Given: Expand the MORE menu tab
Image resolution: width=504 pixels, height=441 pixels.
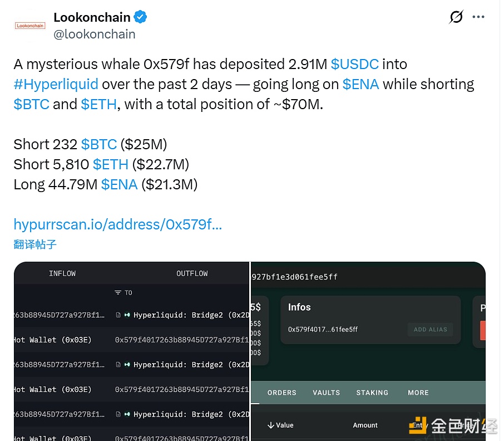Looking at the screenshot, I should [418, 393].
